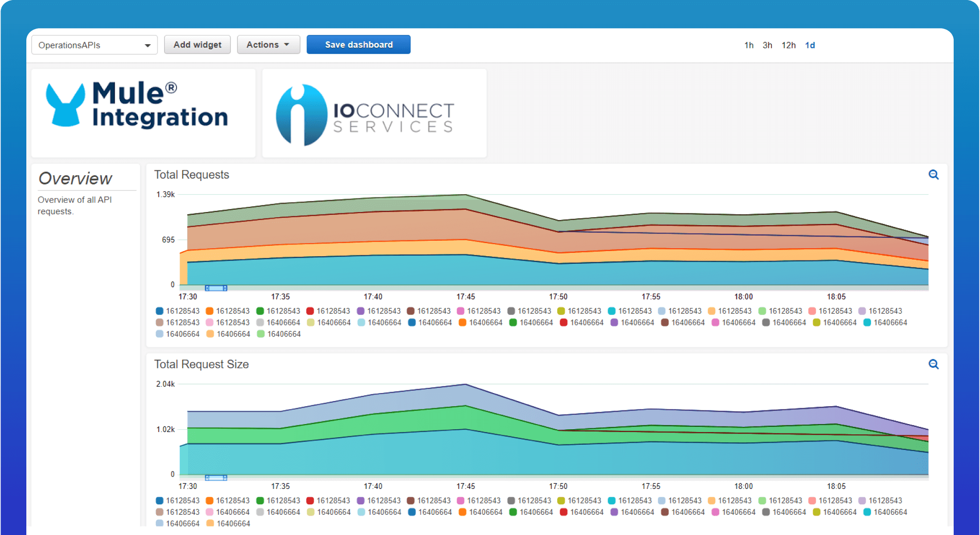This screenshot has height=535, width=980.
Task: Click red 16406664 swatch in Total Requests legend
Action: tap(563, 323)
